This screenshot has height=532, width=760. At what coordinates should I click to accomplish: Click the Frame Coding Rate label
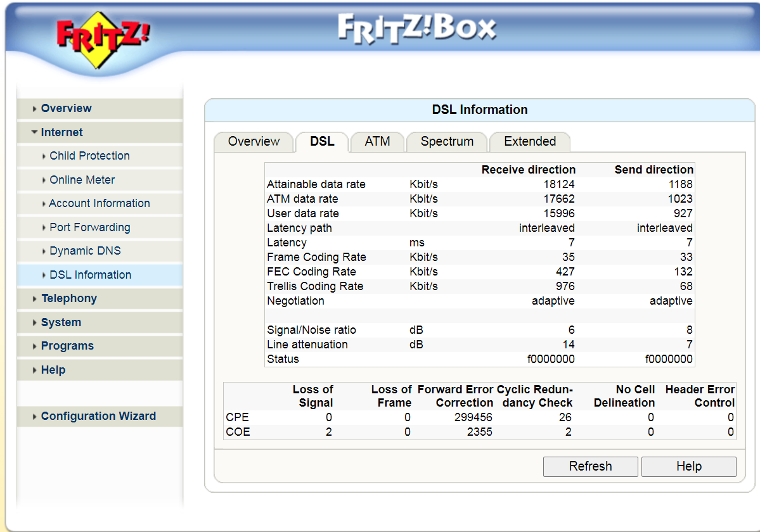(316, 257)
